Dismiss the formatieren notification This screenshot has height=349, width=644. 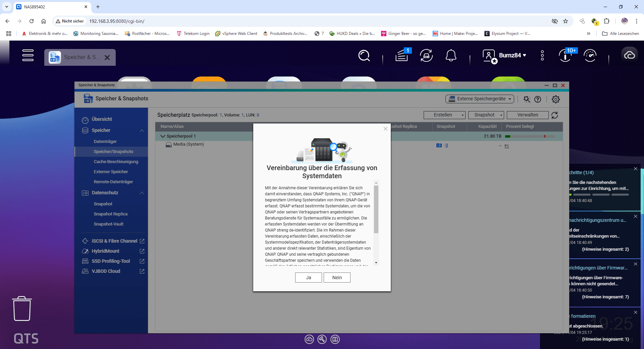636,312
